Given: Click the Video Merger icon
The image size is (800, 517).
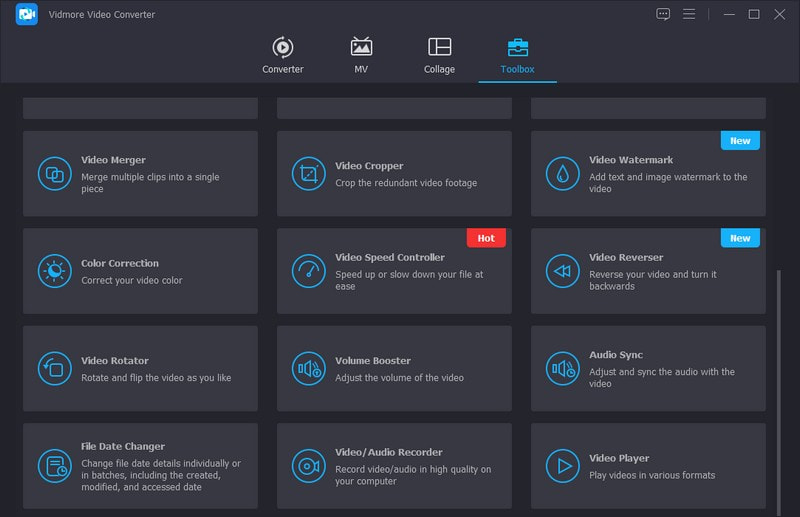Looking at the screenshot, I should tap(54, 174).
